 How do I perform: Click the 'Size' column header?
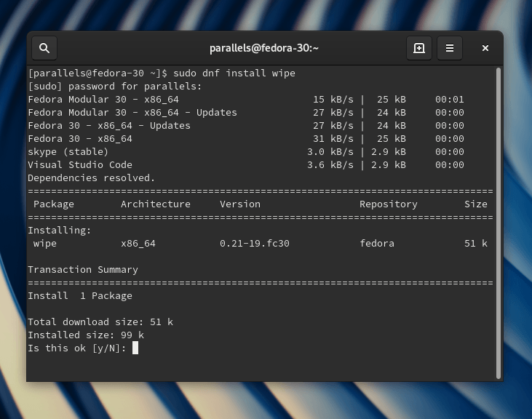[476, 204]
